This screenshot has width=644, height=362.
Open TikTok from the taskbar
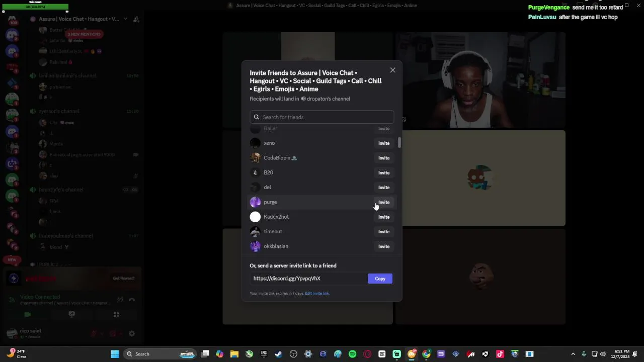(x=500, y=354)
